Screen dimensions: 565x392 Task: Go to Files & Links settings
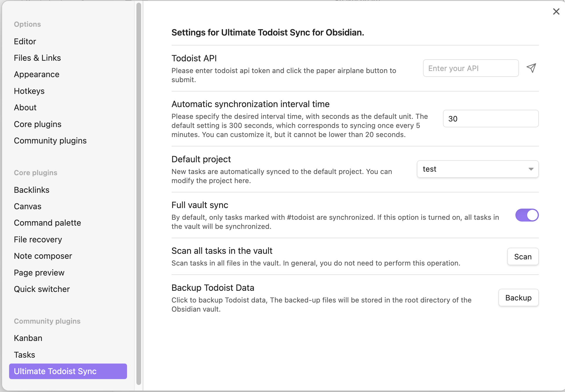point(37,58)
